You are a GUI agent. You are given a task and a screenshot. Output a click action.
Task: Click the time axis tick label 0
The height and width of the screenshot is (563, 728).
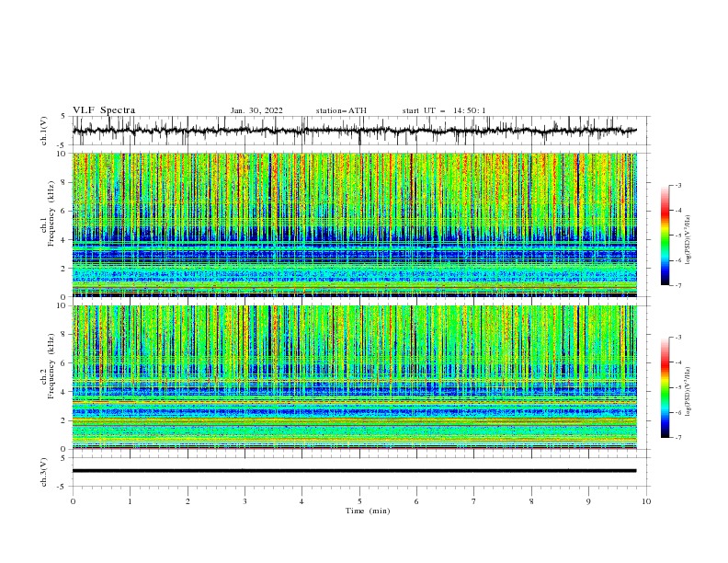click(x=73, y=501)
